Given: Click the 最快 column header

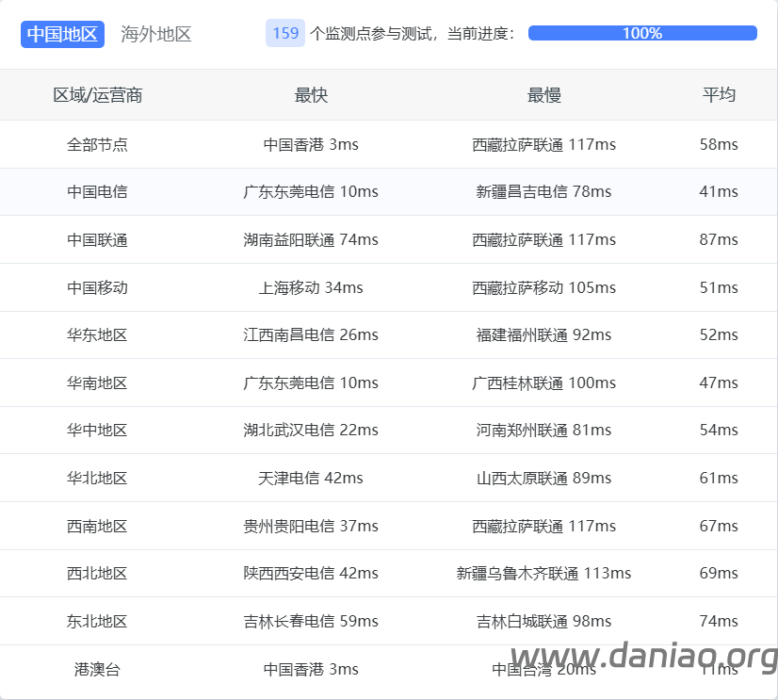Looking at the screenshot, I should point(311,95).
